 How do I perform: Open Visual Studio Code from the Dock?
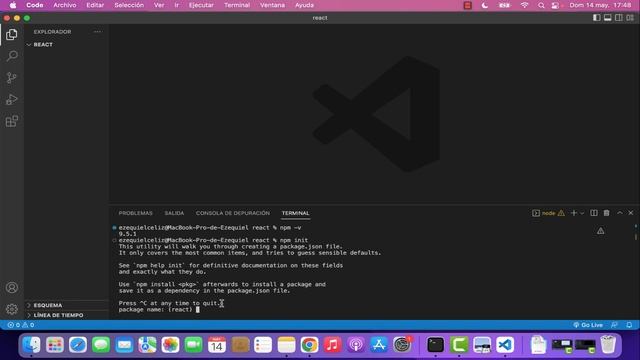click(x=505, y=345)
